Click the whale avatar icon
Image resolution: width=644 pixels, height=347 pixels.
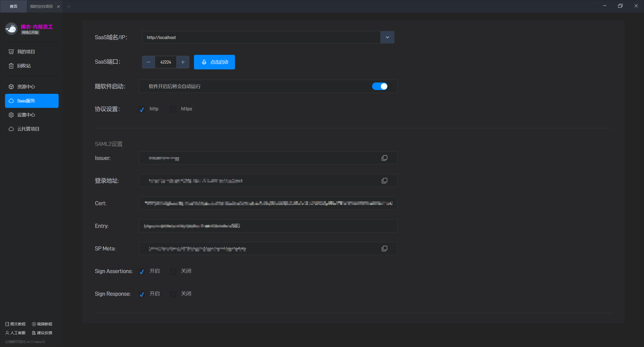[x=11, y=29]
